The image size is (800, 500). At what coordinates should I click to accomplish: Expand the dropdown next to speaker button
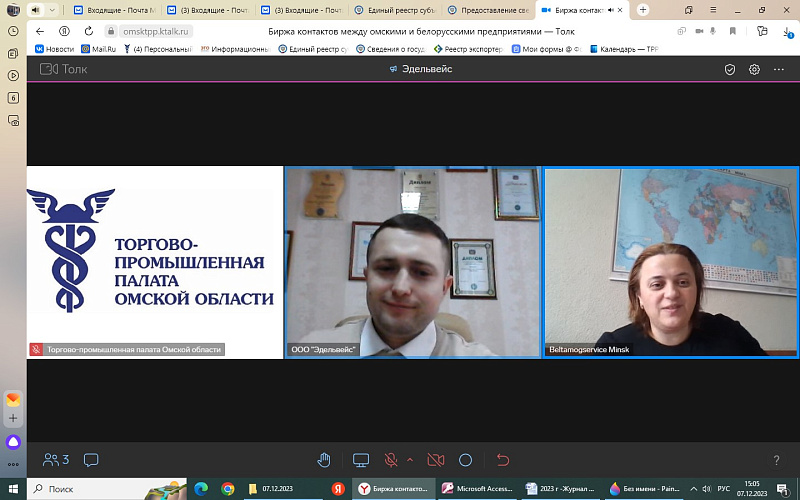(52, 10)
